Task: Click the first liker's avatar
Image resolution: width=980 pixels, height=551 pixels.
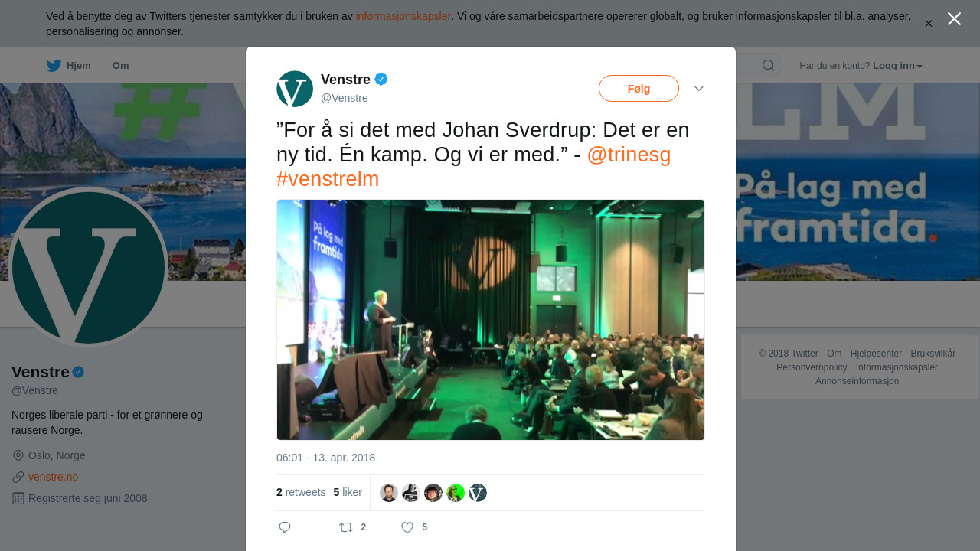Action: (389, 493)
